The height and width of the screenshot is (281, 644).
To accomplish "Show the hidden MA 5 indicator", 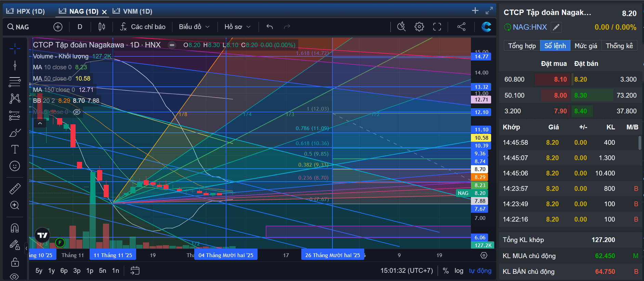I will (x=77, y=112).
